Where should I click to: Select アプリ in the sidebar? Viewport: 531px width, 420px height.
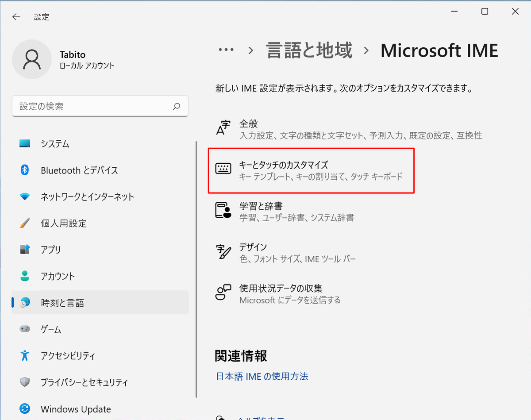(x=100, y=250)
